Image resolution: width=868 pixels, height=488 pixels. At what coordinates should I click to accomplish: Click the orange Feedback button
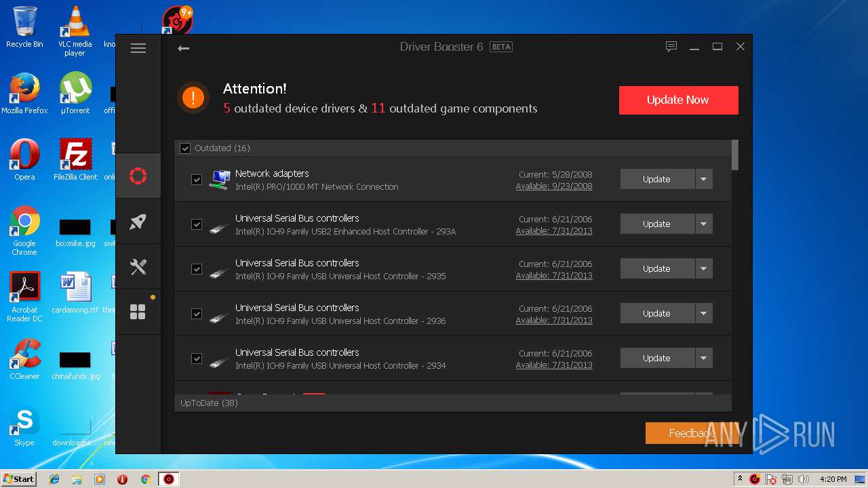point(692,433)
